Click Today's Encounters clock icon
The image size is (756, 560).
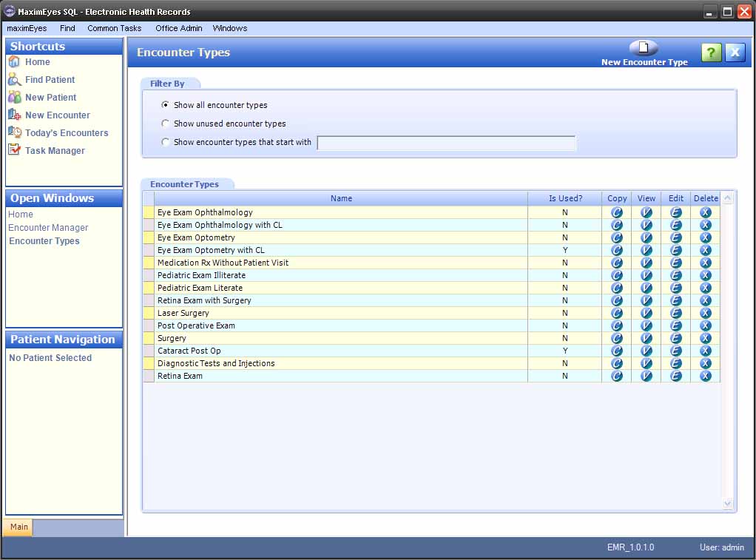15,132
